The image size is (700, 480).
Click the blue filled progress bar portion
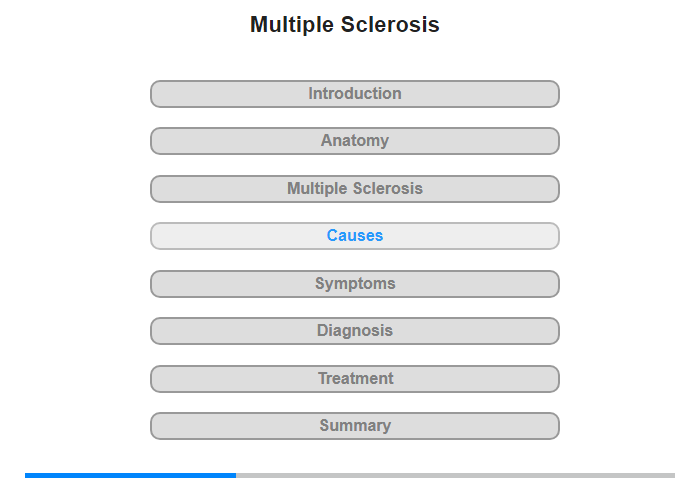click(130, 476)
